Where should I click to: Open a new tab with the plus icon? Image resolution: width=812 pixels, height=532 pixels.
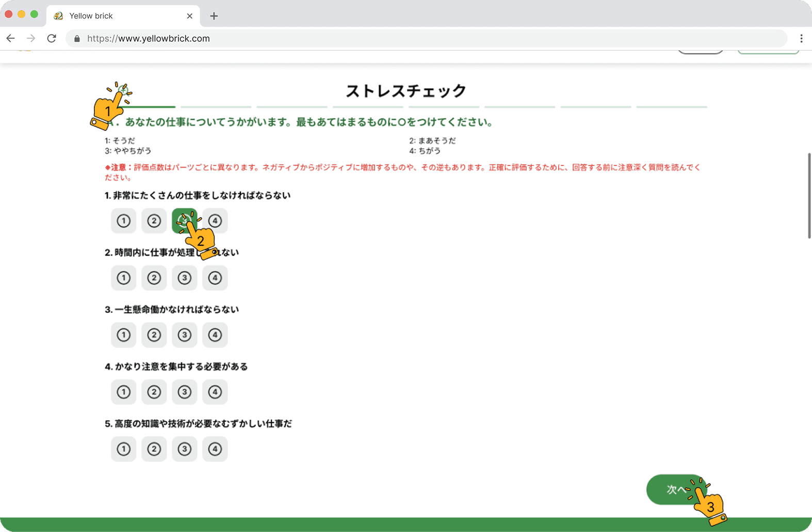(214, 16)
